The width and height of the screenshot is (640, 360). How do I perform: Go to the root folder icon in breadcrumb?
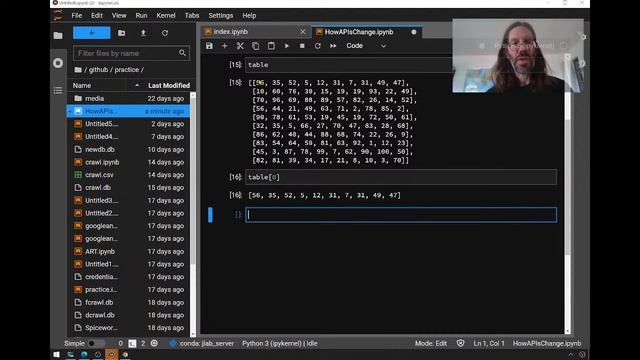[78, 70]
